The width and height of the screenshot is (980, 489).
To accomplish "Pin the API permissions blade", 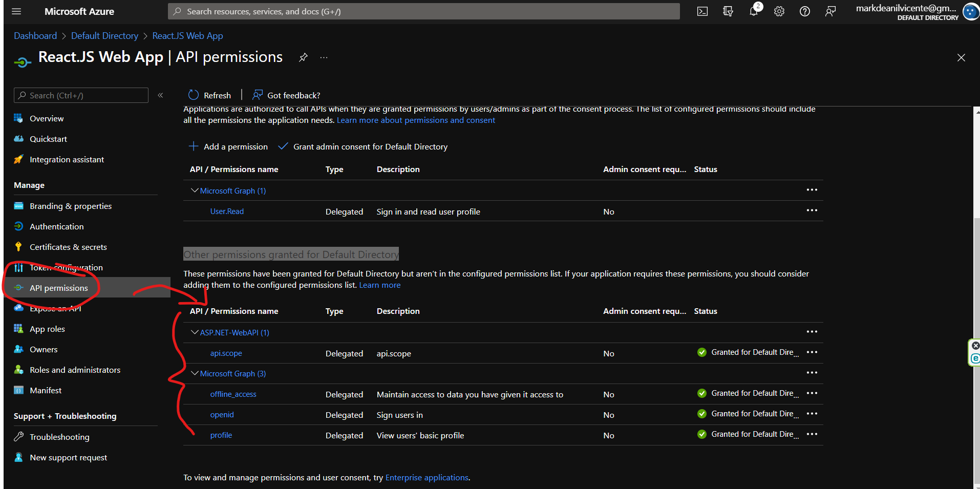I will coord(303,57).
